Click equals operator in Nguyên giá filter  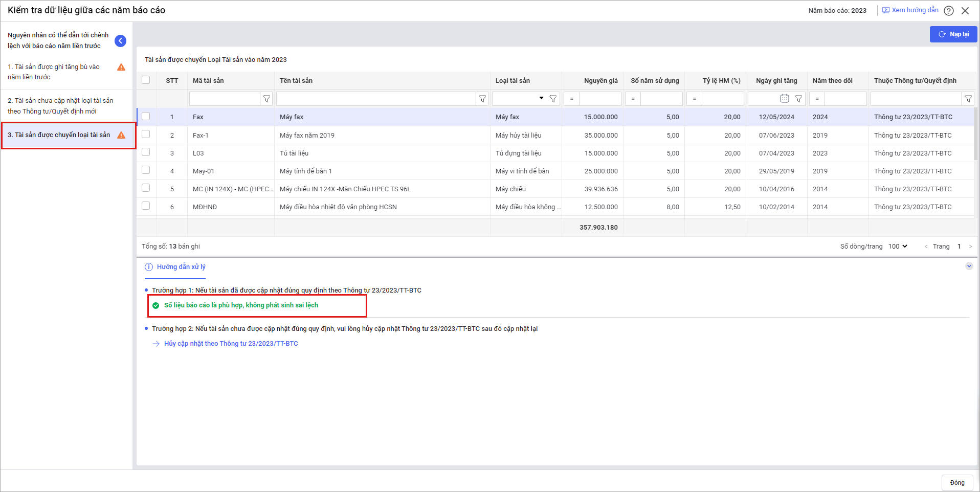tap(571, 99)
